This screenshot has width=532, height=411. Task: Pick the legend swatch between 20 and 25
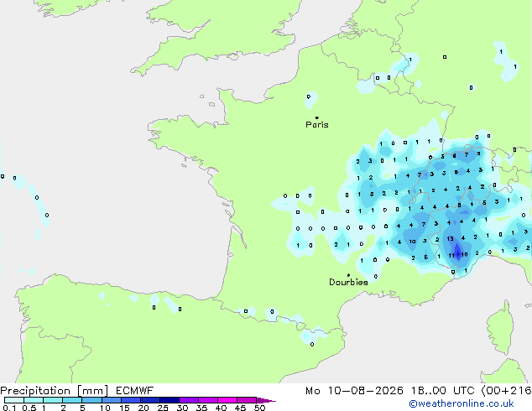click(150, 400)
